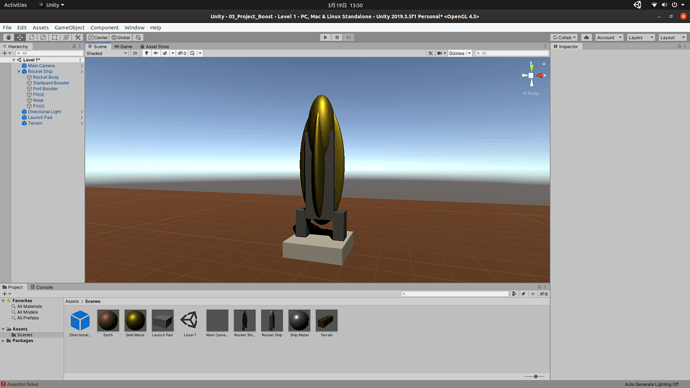Open the Window menu

pyautogui.click(x=134, y=27)
